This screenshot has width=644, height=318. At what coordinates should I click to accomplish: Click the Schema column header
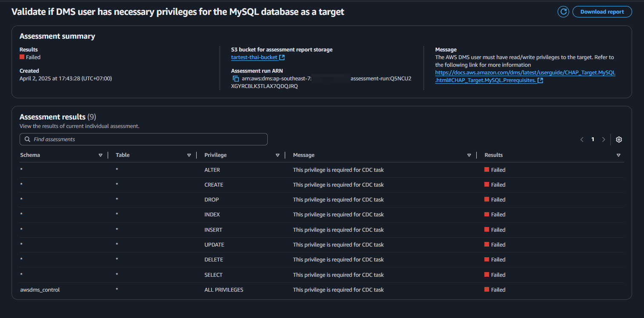[30, 155]
